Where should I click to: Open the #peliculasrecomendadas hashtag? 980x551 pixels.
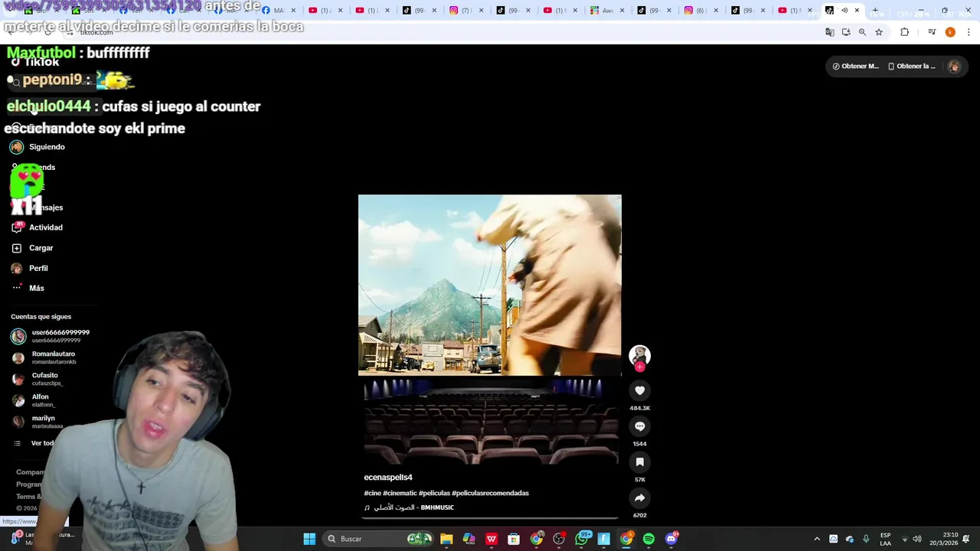point(490,493)
